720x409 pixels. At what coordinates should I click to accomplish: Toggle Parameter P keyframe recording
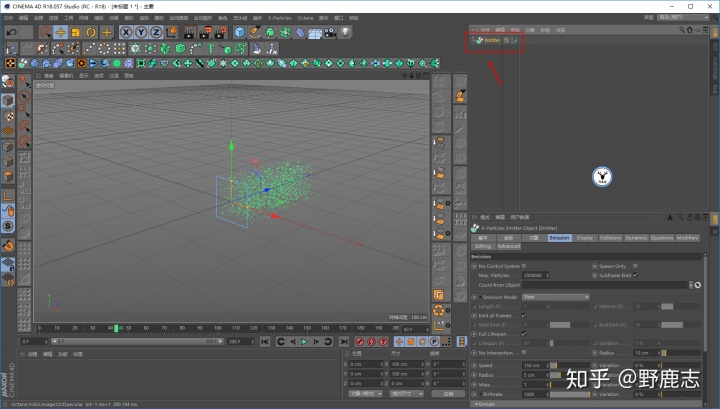[x=434, y=342]
